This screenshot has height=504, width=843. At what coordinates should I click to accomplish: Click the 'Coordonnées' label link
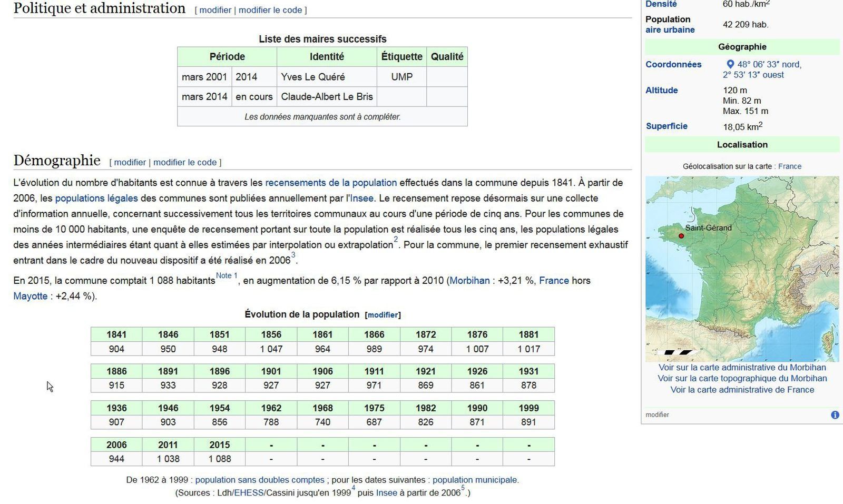pyautogui.click(x=673, y=64)
